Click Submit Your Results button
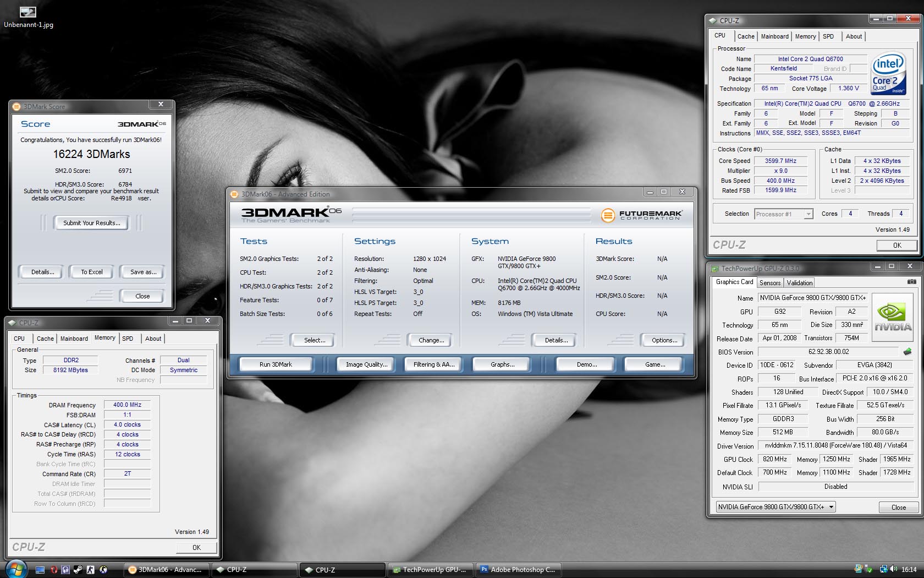924x578 pixels. tap(91, 223)
